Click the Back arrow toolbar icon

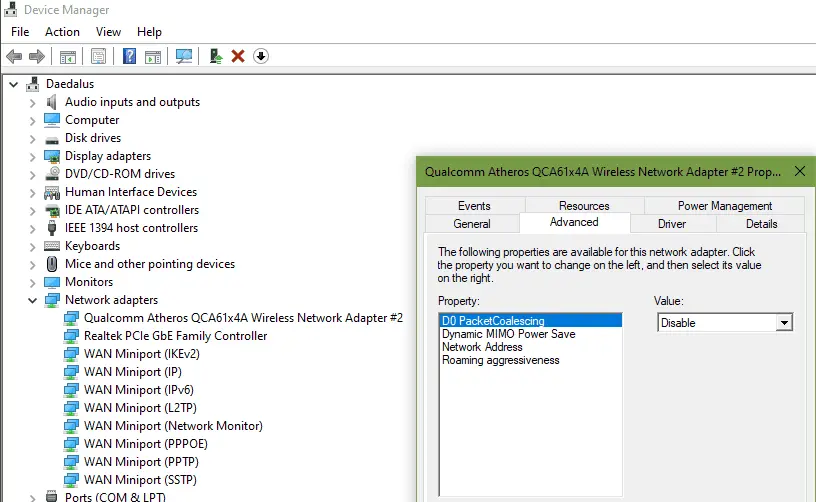(14, 56)
